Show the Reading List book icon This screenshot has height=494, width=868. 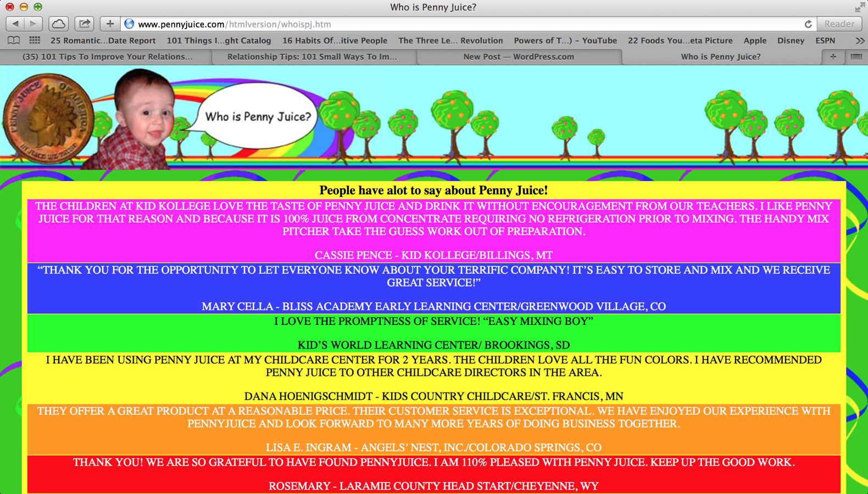click(14, 41)
